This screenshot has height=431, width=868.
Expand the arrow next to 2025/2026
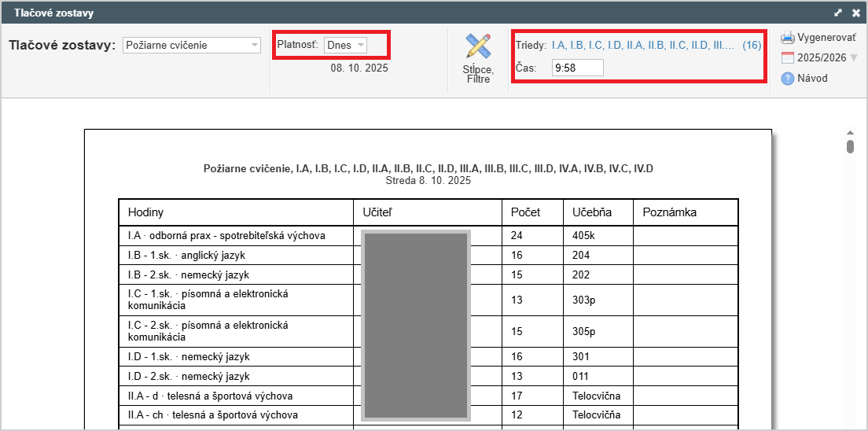(x=854, y=58)
